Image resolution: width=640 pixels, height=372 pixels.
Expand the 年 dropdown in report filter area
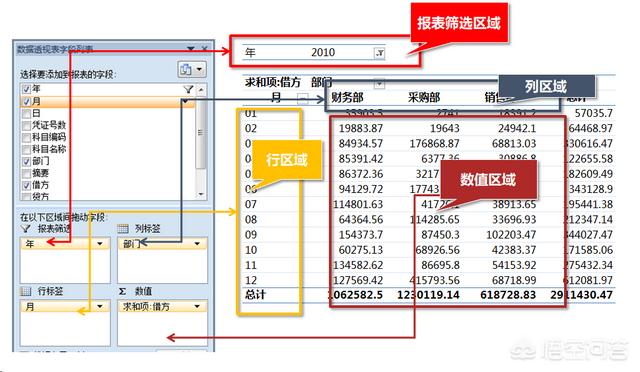click(x=100, y=244)
